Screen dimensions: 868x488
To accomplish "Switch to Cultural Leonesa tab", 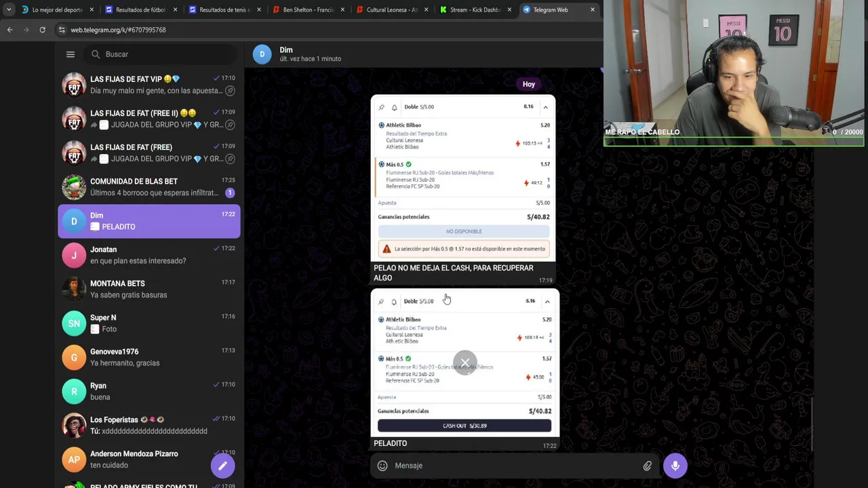I will click(392, 9).
